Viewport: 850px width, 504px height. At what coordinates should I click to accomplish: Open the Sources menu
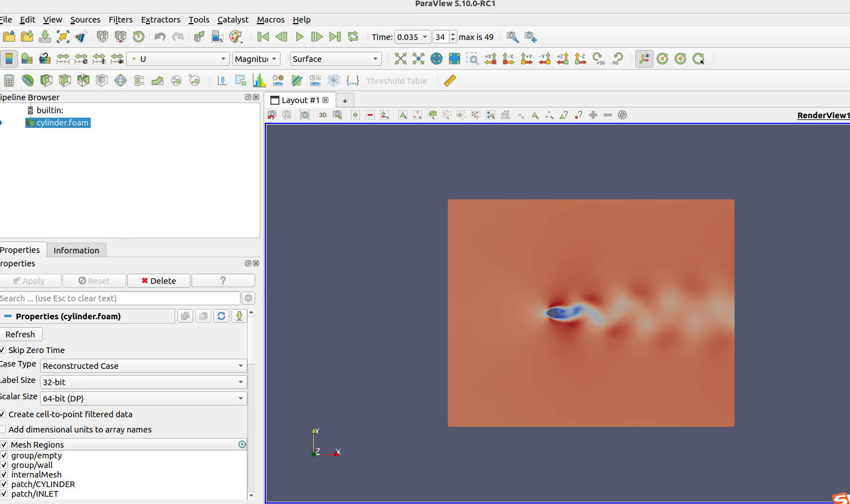click(x=85, y=20)
